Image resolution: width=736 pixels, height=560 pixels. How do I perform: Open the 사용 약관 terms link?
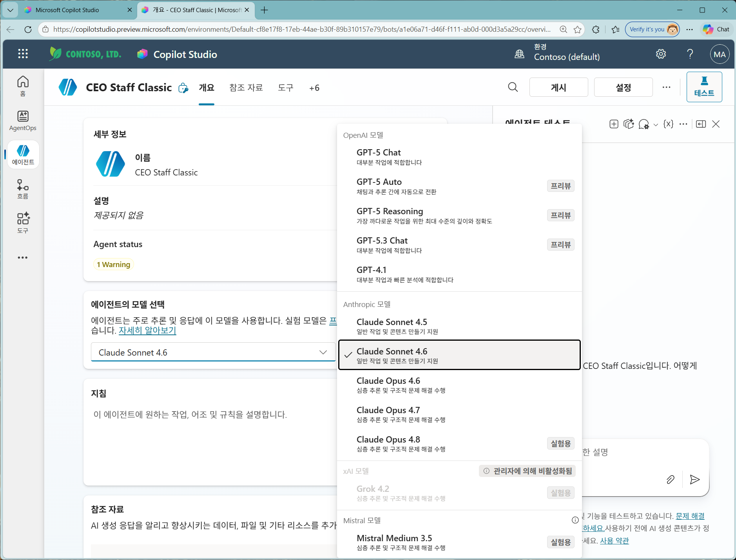click(x=615, y=541)
